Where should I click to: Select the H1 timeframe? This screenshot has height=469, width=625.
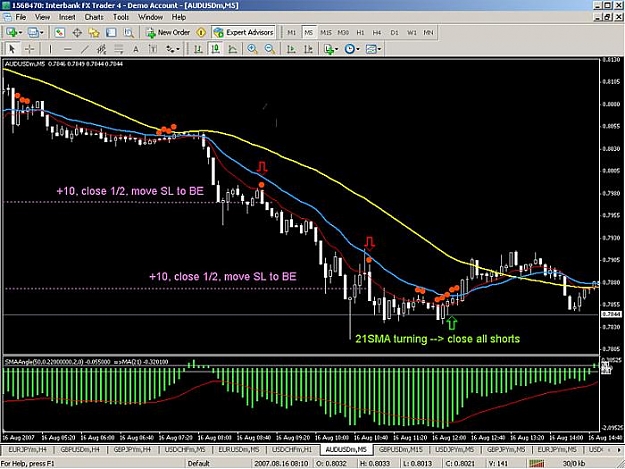(x=360, y=33)
